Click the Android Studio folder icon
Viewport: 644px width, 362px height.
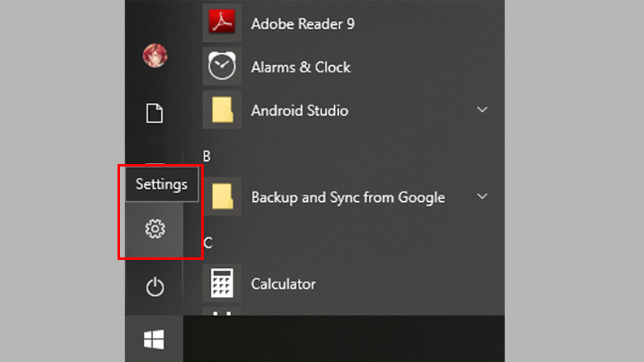coord(222,110)
